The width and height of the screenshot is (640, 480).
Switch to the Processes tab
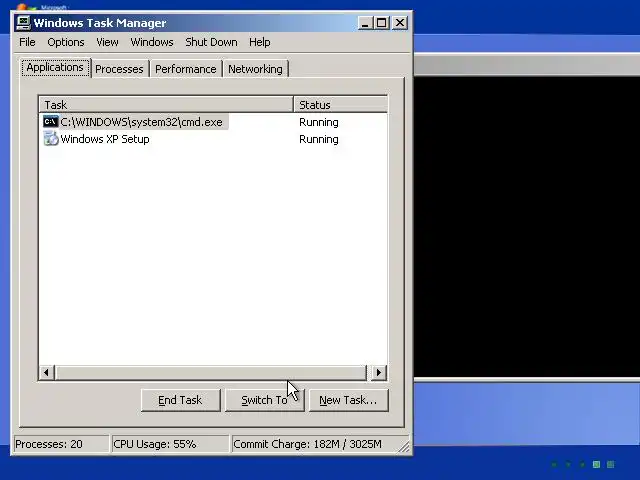point(119,69)
